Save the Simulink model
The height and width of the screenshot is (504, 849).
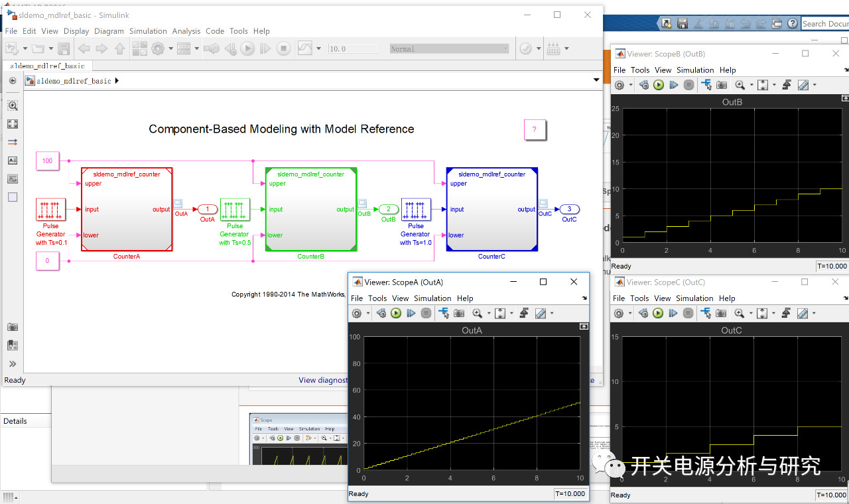[64, 48]
